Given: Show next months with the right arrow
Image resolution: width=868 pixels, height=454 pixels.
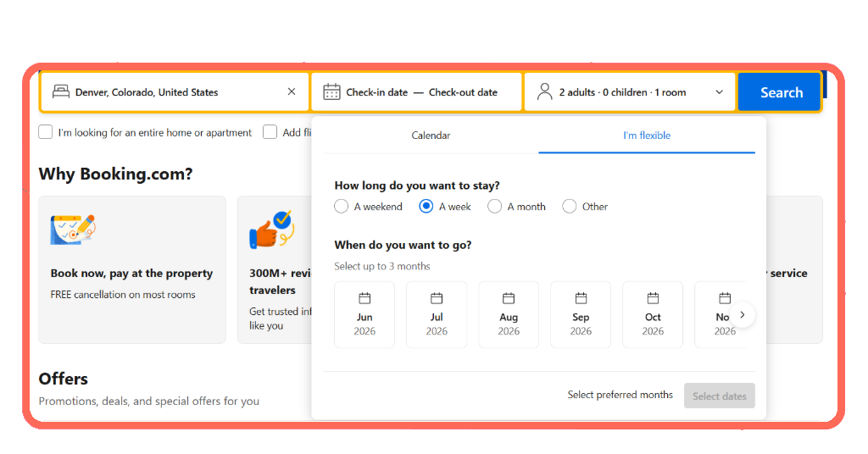Looking at the screenshot, I should pos(743,314).
